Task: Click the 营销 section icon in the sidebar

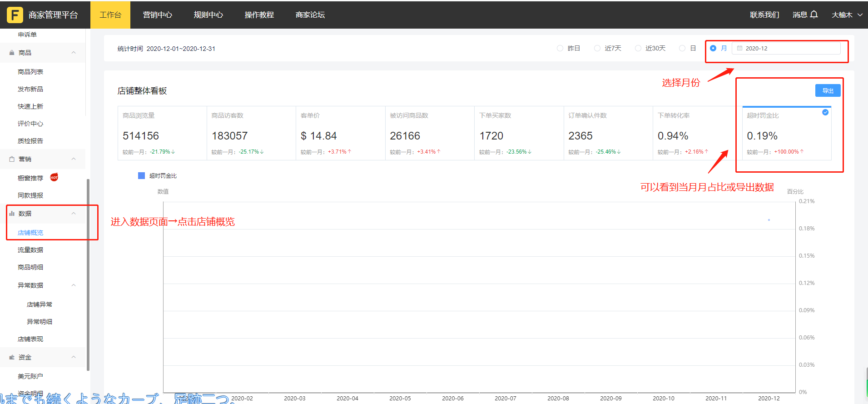Action: 12,159
